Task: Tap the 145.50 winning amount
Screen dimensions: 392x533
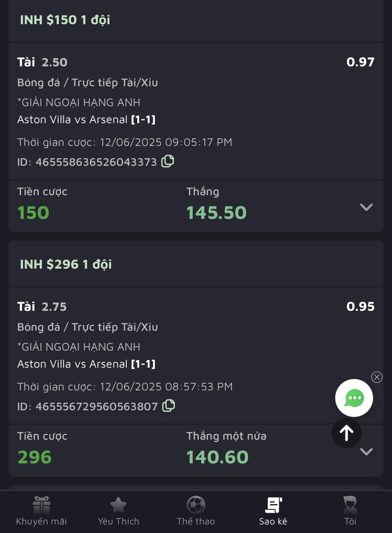Action: (x=216, y=213)
